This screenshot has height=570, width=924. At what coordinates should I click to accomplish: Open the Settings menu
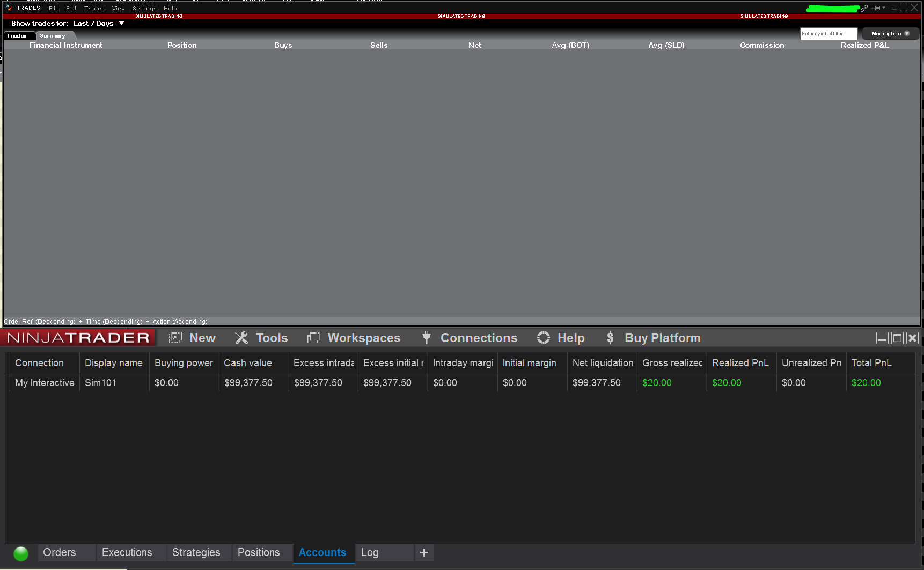click(143, 8)
